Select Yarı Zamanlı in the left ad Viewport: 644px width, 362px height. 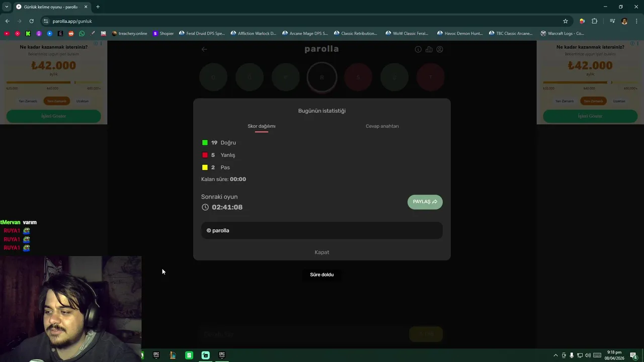(28, 101)
